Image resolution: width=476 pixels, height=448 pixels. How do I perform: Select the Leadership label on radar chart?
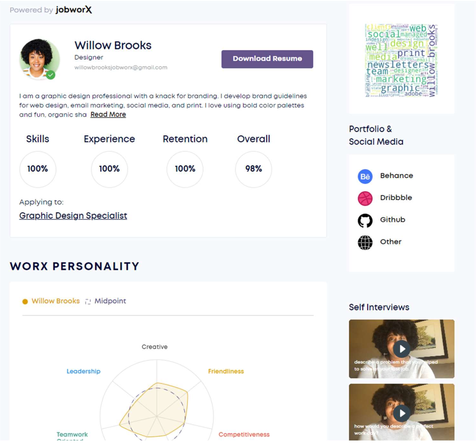pyautogui.click(x=83, y=371)
